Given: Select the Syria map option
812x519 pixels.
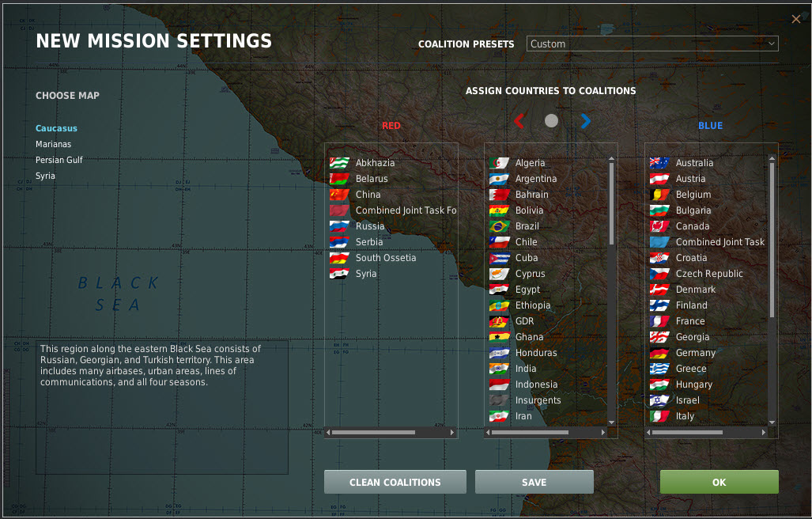Looking at the screenshot, I should point(46,176).
